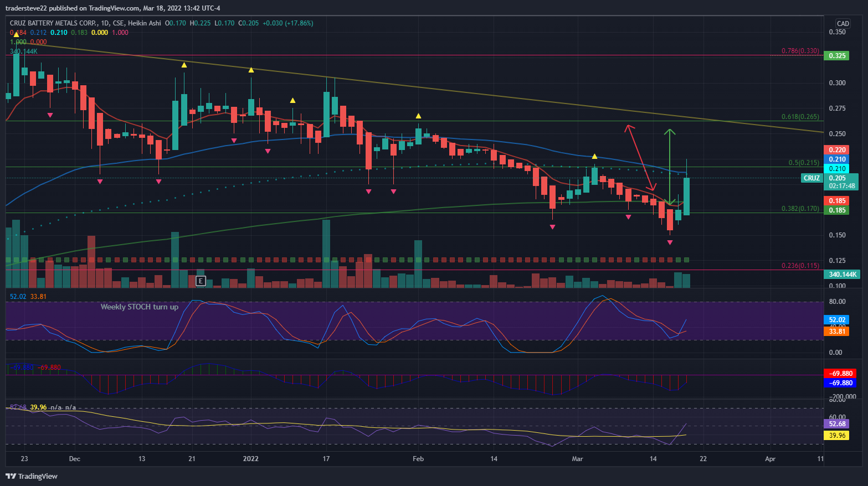Click the 'Weekly STOCH turn up' annotation
This screenshot has width=868, height=486.
click(140, 307)
